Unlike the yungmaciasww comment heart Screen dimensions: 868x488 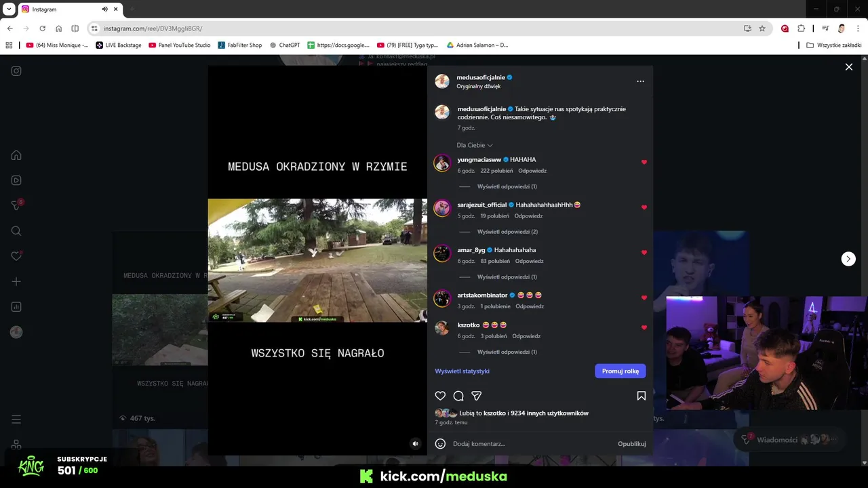[644, 162]
